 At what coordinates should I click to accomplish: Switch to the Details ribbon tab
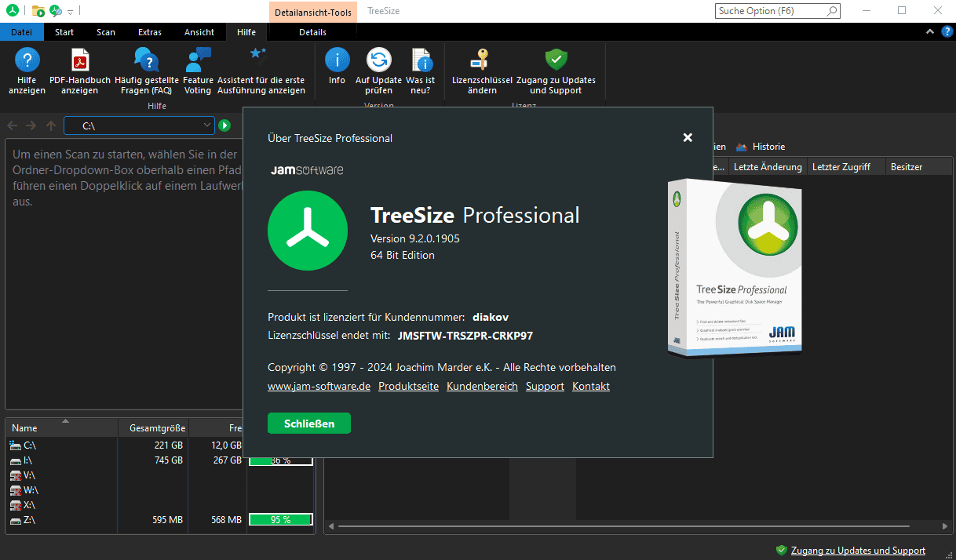pyautogui.click(x=313, y=32)
